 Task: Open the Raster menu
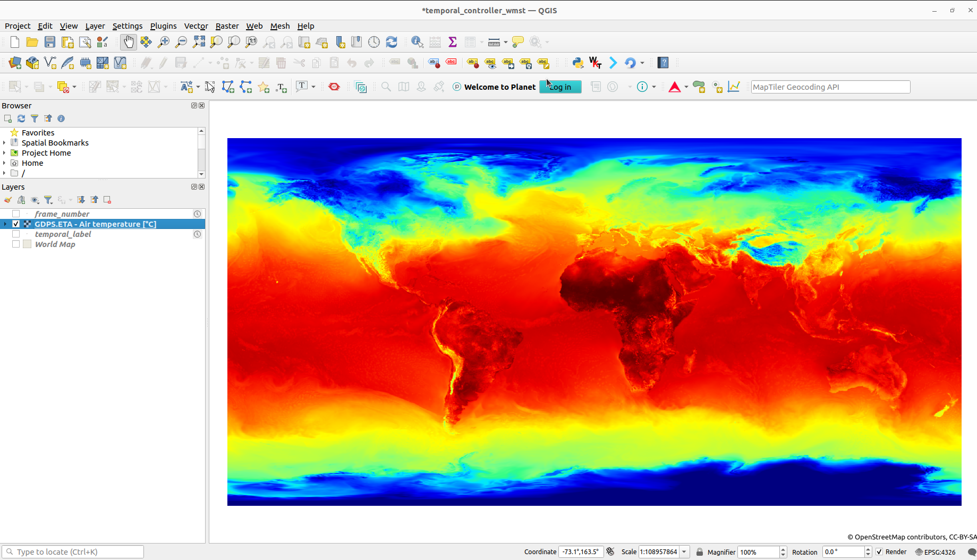[227, 26]
